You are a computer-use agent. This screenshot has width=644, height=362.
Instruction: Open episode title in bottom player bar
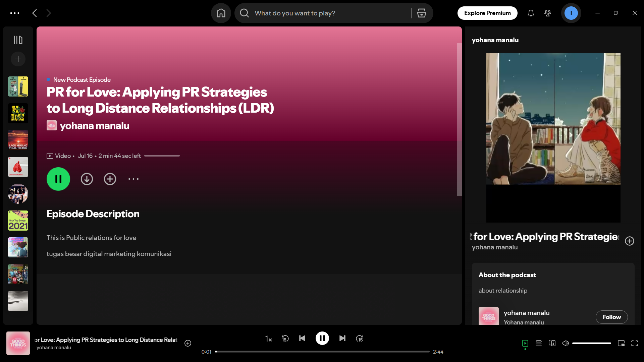(x=106, y=340)
